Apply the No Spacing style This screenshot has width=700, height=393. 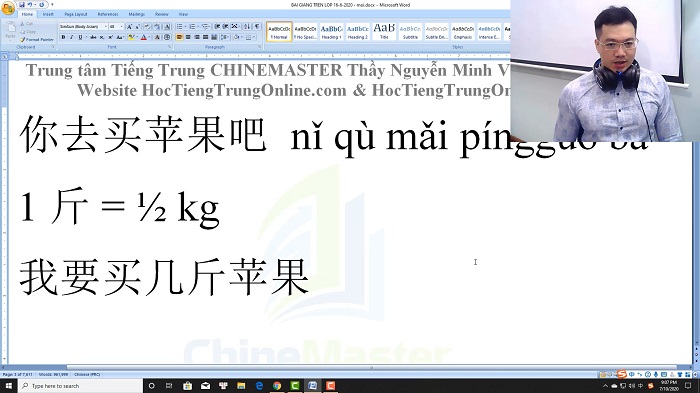[306, 32]
